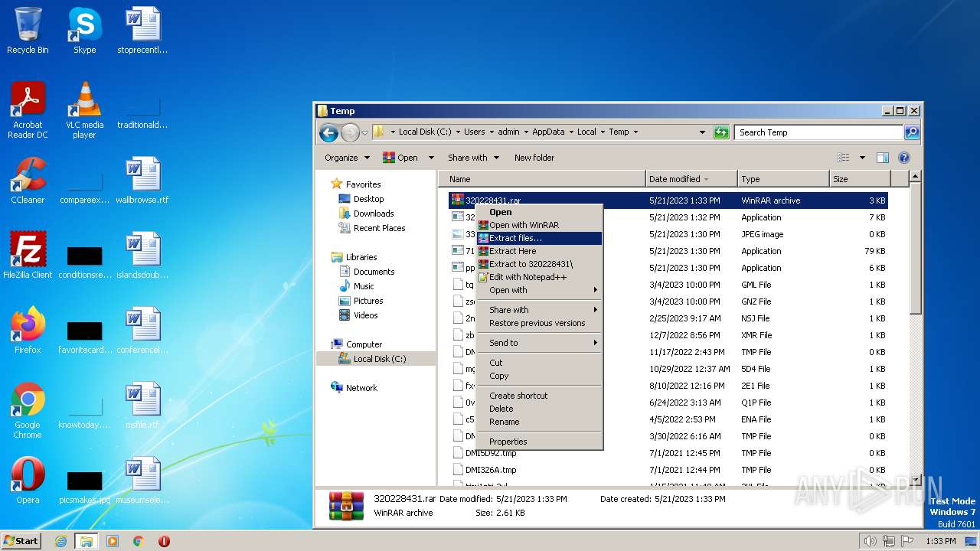
Task: Select Network in the navigation pane
Action: pyautogui.click(x=361, y=388)
